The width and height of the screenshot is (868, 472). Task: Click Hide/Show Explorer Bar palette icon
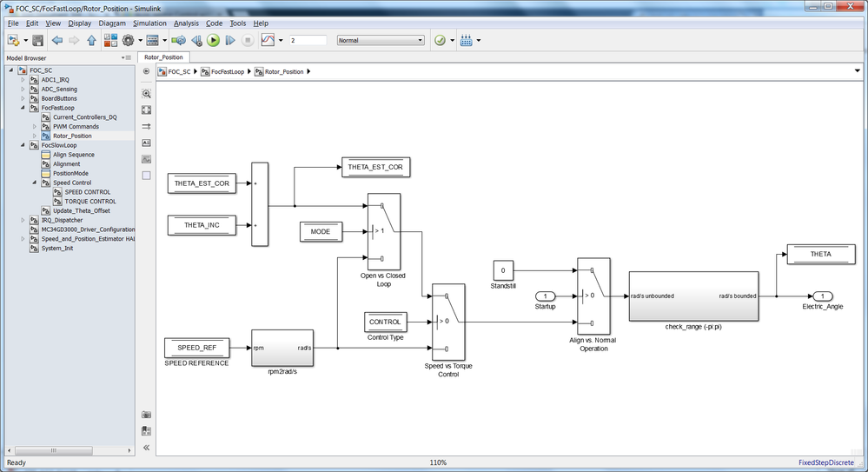pyautogui.click(x=146, y=71)
